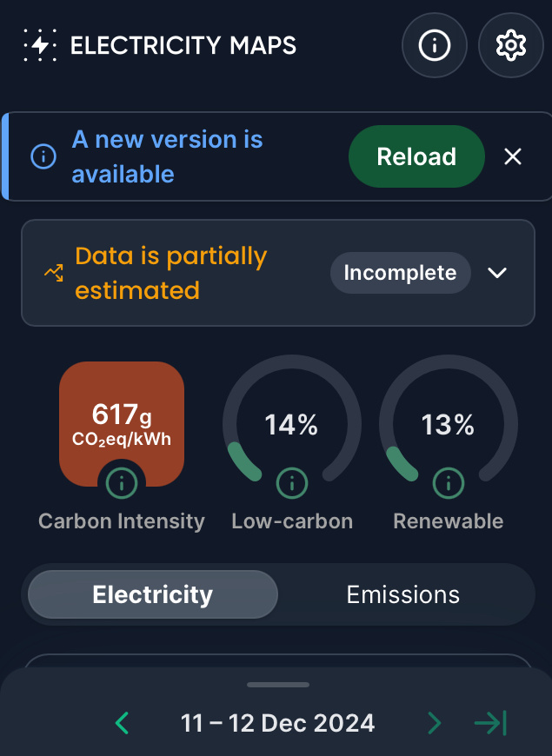Click the estimated data trend icon
Image resolution: width=552 pixels, height=756 pixels.
pos(54,273)
